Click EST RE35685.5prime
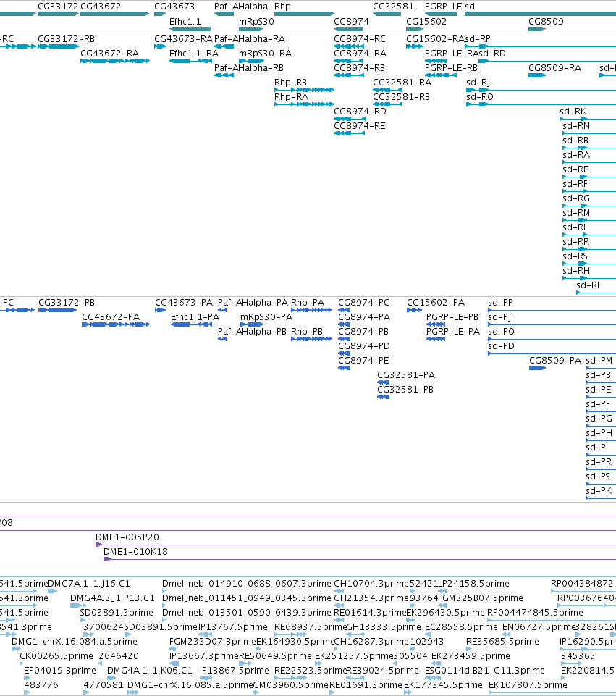The width and height of the screenshot is (616, 696). (502, 642)
